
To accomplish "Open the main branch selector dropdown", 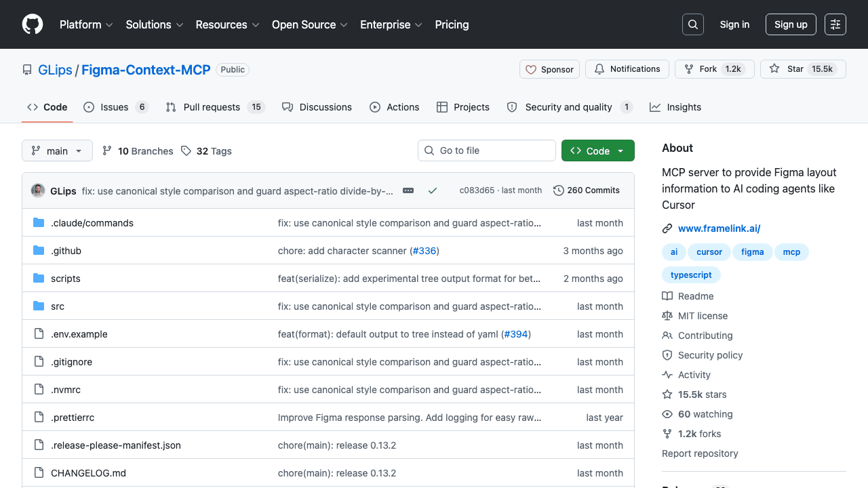I will 57,150.
